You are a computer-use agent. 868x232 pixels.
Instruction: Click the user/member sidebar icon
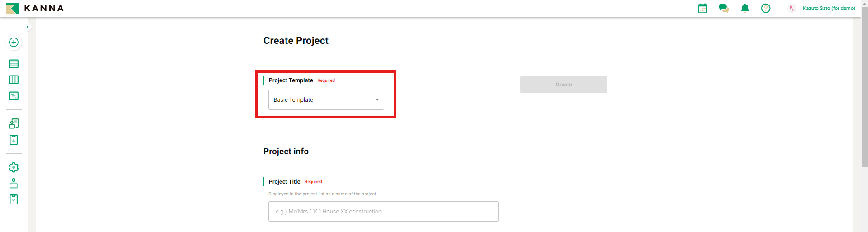(x=14, y=183)
